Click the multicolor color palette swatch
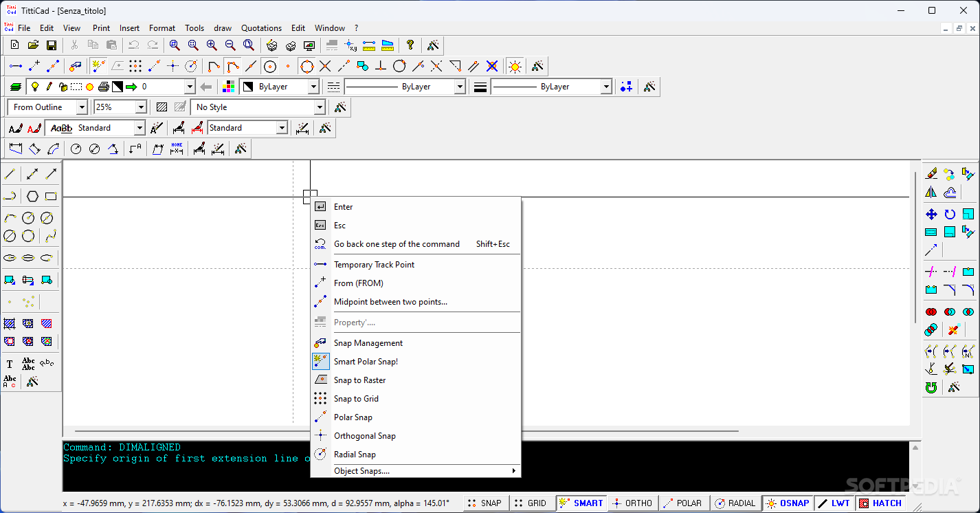980x513 pixels. 229,87
